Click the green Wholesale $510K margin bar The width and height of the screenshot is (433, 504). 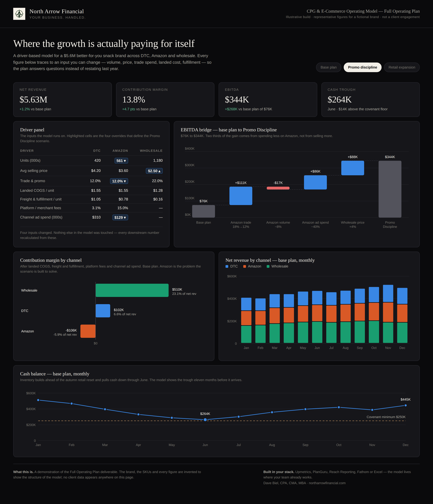[132, 290]
